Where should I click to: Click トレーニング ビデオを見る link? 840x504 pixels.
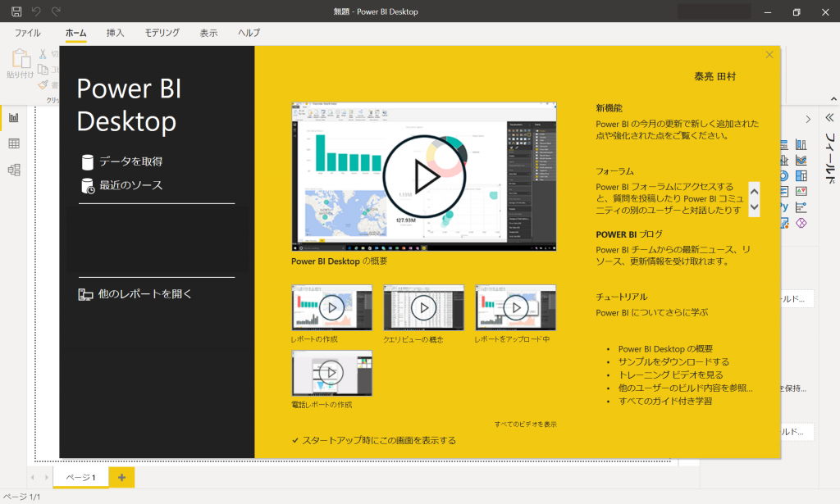(670, 375)
